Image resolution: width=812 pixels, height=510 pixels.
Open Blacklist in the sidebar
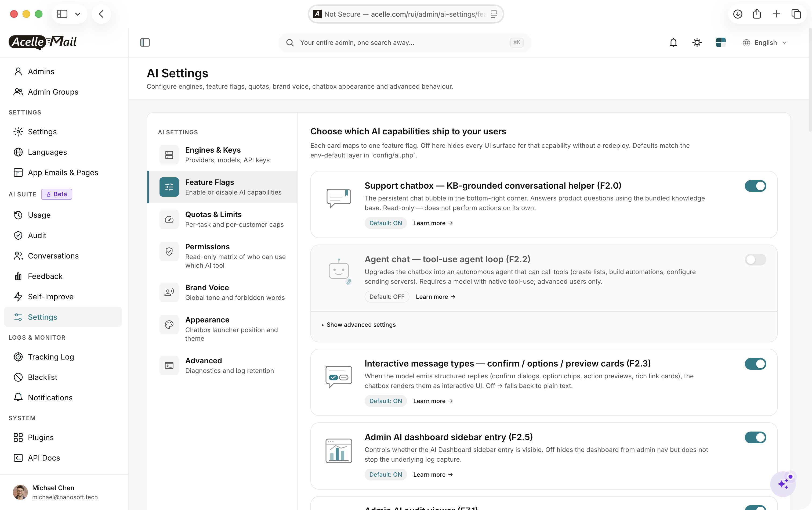(63, 377)
